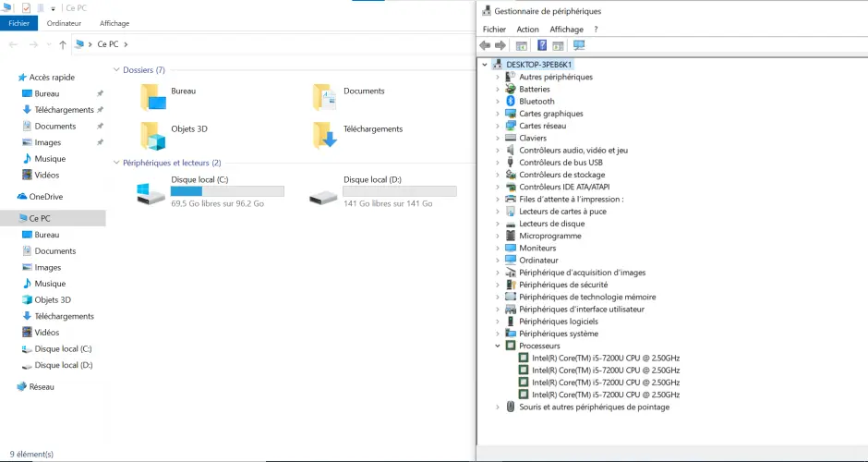Select Lecteurs de cartes à puce entry
The image size is (868, 462).
(562, 212)
